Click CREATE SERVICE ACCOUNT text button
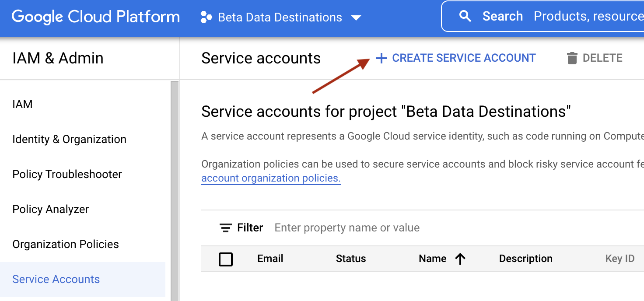This screenshot has width=644, height=301. pyautogui.click(x=464, y=58)
